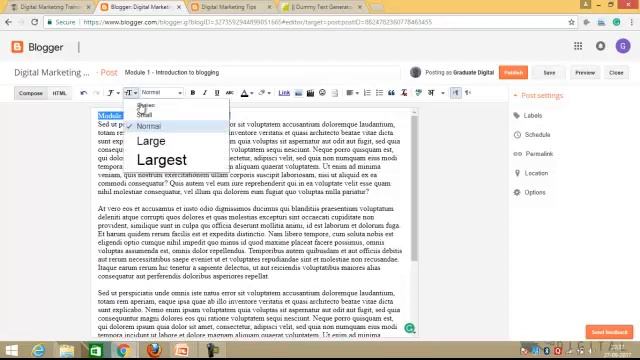This screenshot has width=640, height=360.
Task: Insert special characters smiley icon
Action: 322,93
